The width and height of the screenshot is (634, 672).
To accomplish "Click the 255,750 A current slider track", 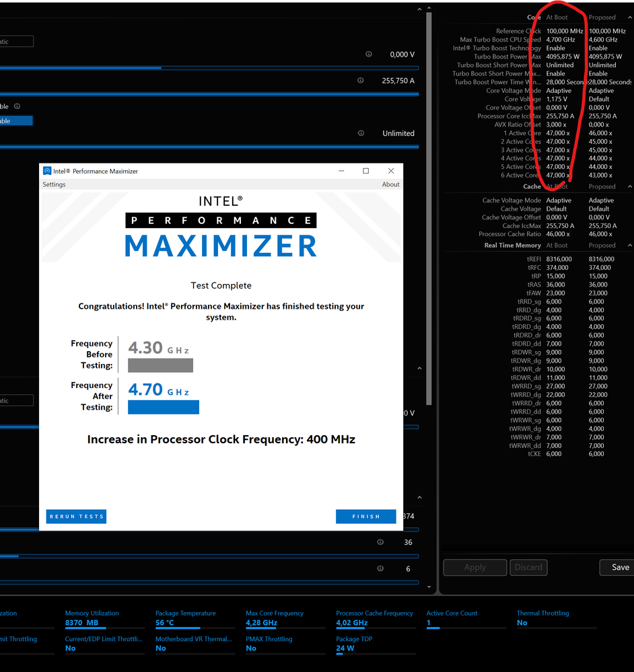I will coord(209,94).
